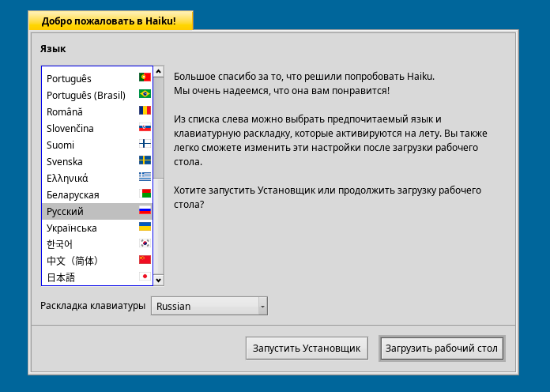The width and height of the screenshot is (550, 392).
Task: Click the Portugal flag icon
Action: 145,77
